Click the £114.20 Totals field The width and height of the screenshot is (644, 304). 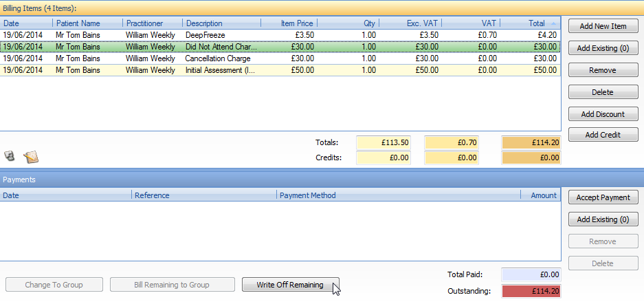531,143
